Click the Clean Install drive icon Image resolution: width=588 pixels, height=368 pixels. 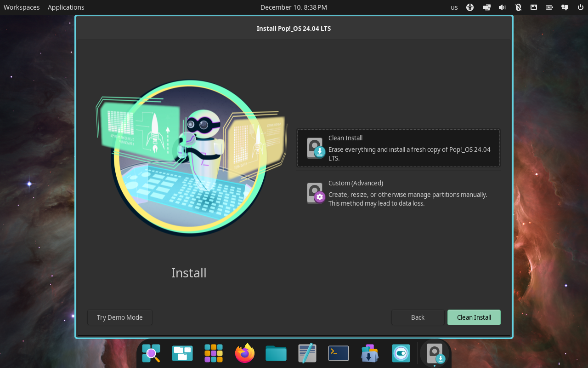pos(315,148)
